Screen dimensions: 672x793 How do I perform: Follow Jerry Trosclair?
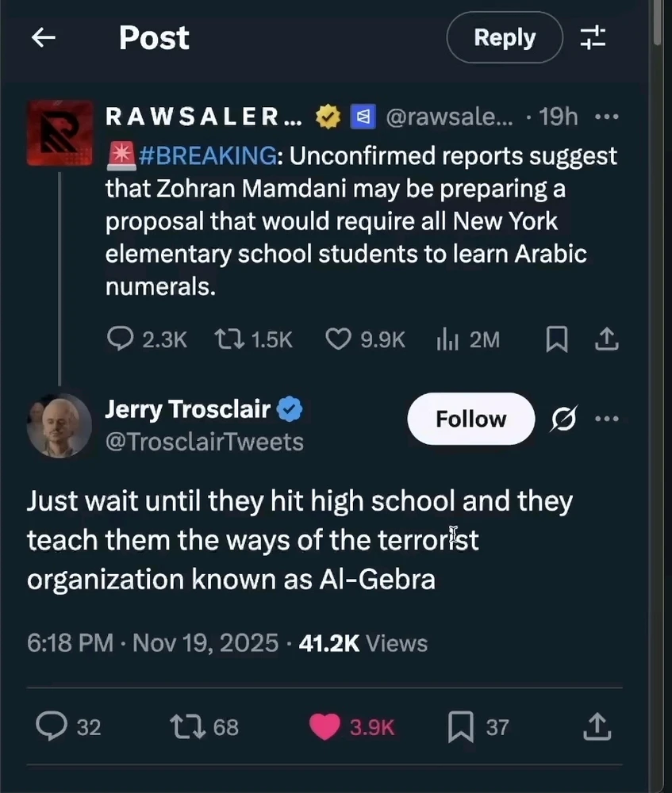click(x=470, y=419)
